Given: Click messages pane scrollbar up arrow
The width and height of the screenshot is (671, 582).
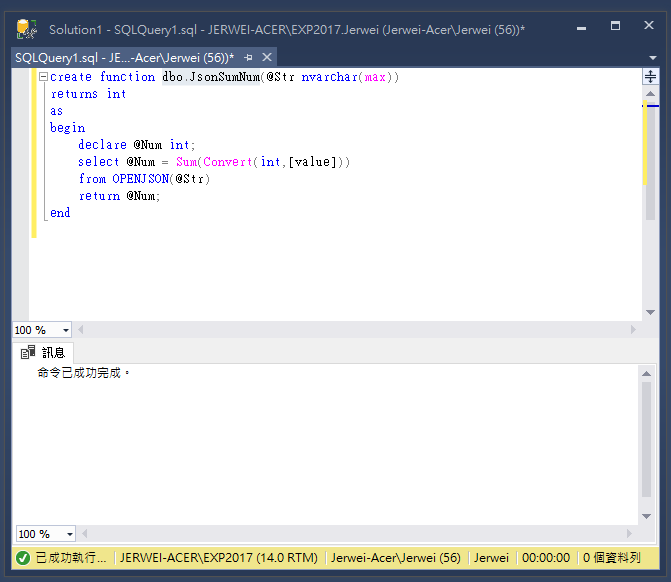Looking at the screenshot, I should 647,374.
